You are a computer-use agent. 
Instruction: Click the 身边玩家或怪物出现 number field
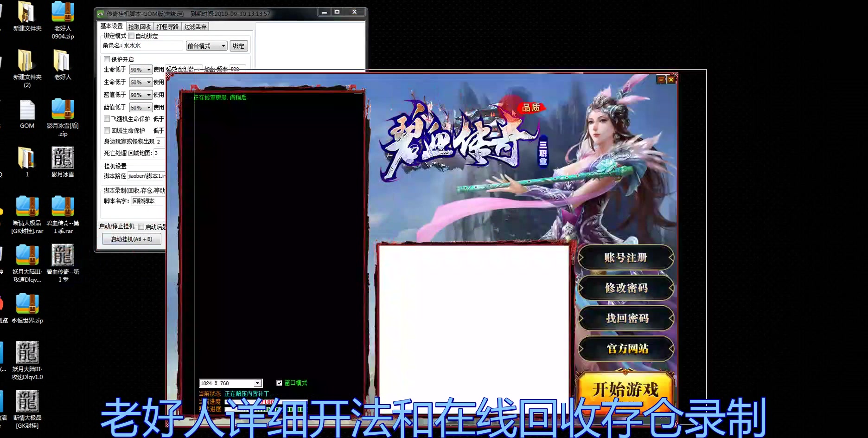click(160, 142)
